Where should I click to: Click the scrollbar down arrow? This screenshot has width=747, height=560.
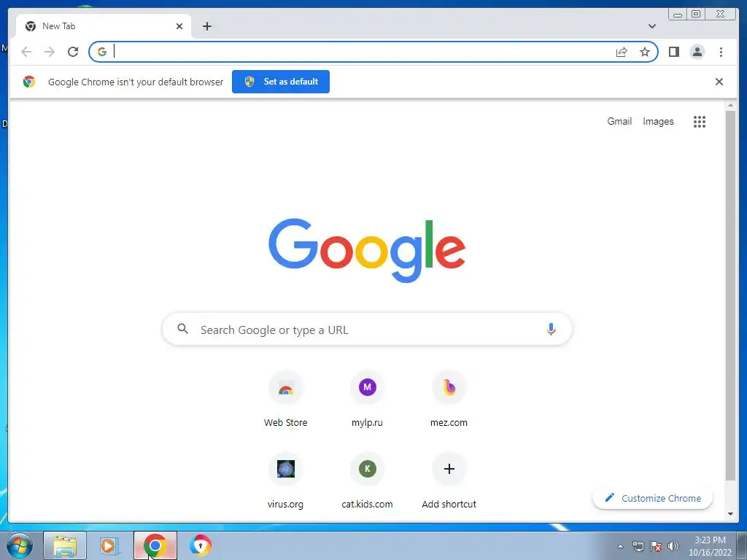tap(730, 514)
